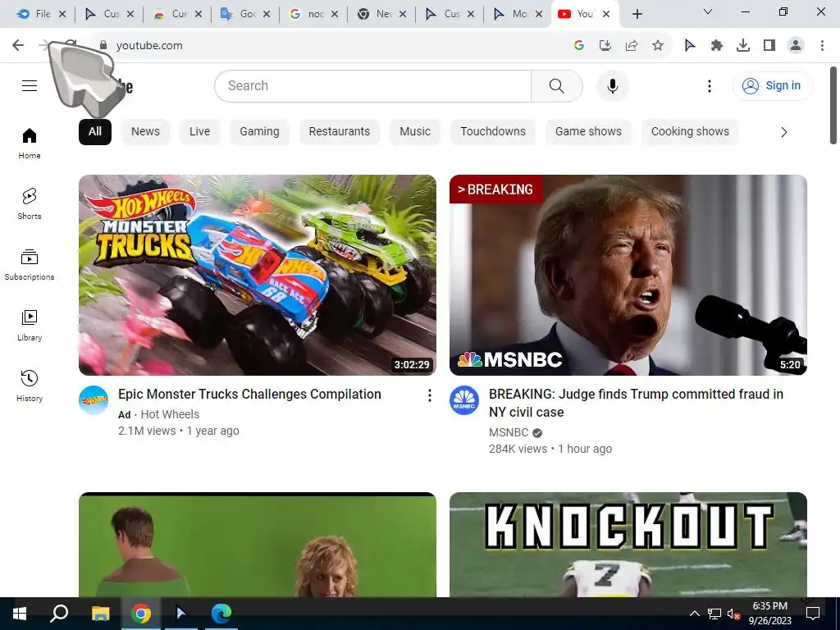840x630 pixels.
Task: Open the MSNBC Breaking news thumbnail
Action: click(x=628, y=275)
